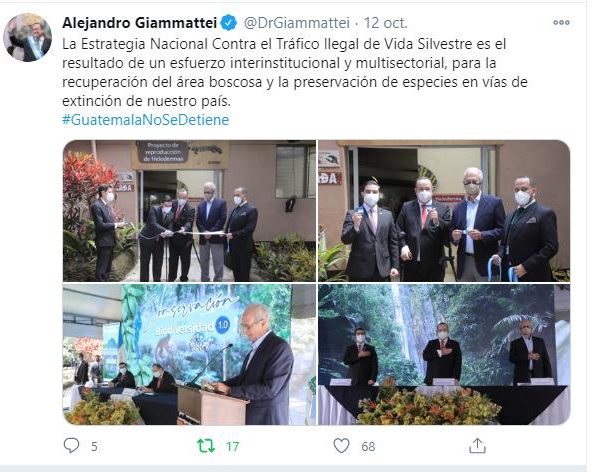598x472 pixels.
Task: Open photo of three men with waterfall backdrop
Action: 444,355
